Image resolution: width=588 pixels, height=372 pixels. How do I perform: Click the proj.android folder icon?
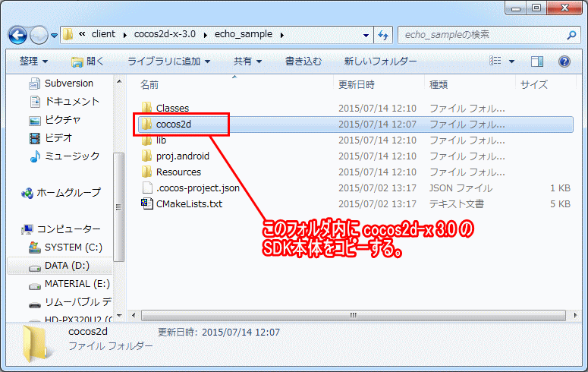pos(146,156)
